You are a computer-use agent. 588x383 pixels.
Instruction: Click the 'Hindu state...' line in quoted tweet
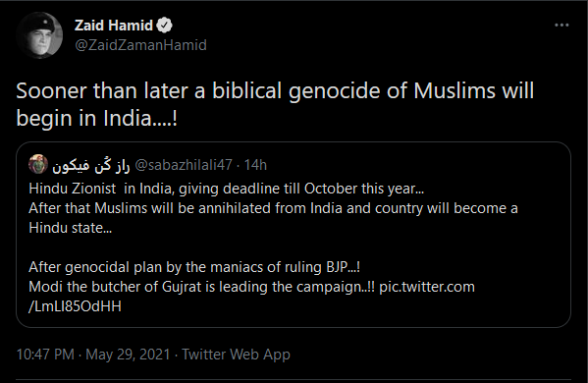point(70,228)
